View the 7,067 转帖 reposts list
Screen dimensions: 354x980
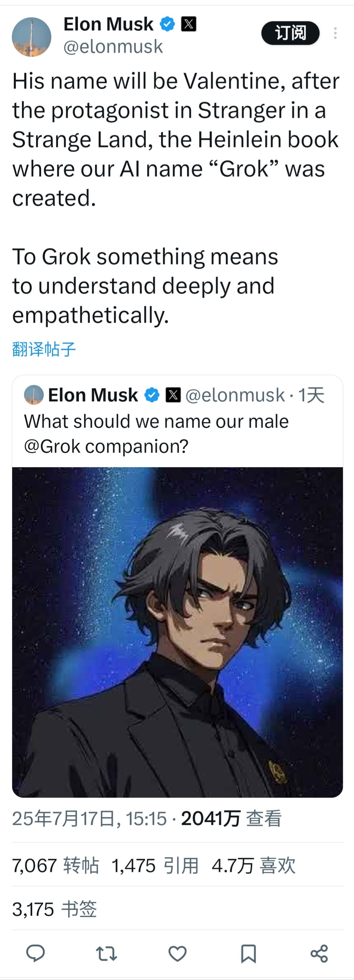[x=56, y=865]
